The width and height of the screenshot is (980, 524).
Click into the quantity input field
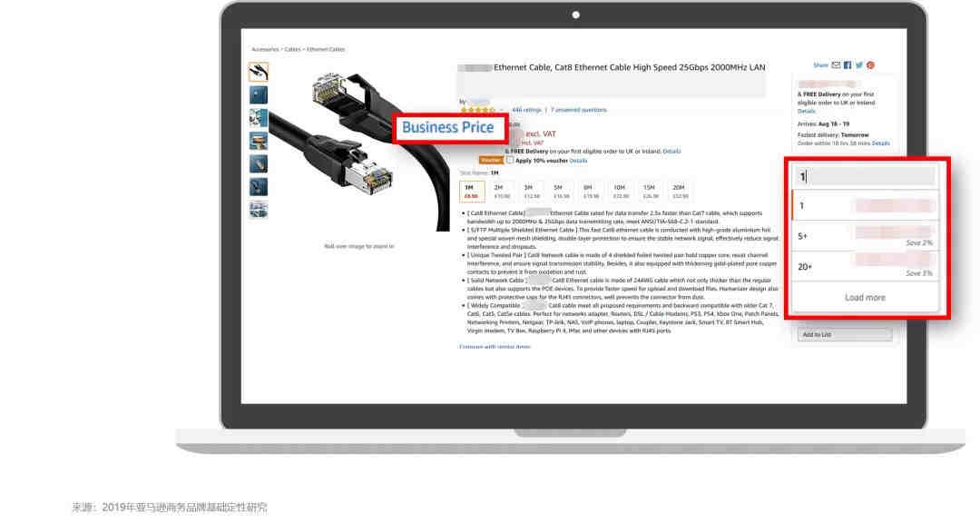click(865, 176)
